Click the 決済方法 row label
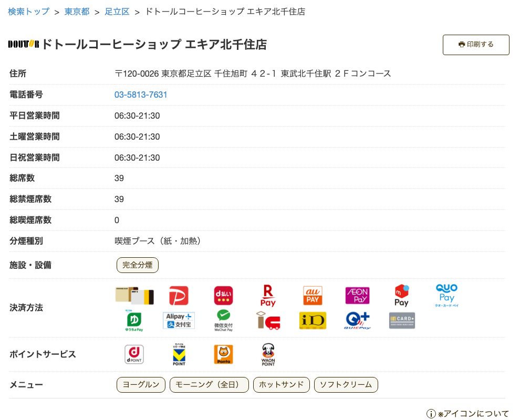The width and height of the screenshot is (520, 420). (26, 308)
